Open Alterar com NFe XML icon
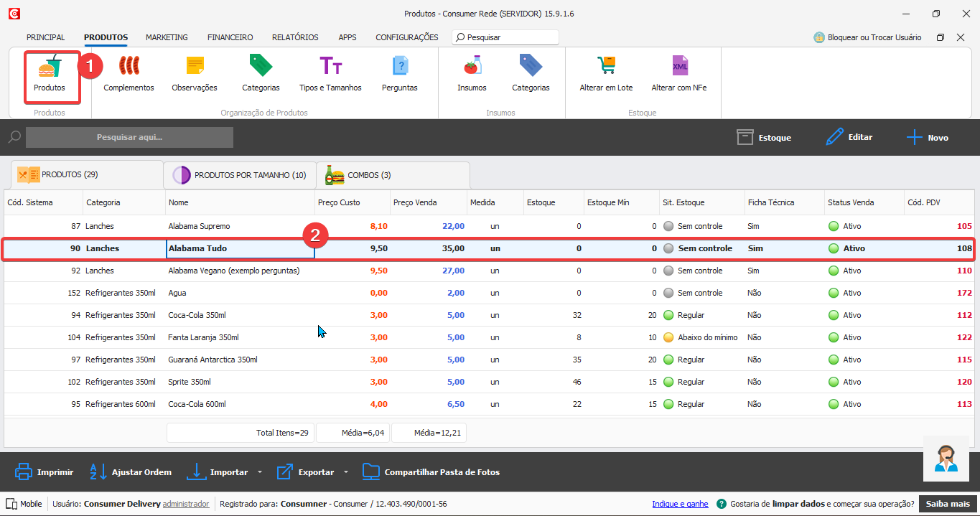The width and height of the screenshot is (980, 516). [679, 67]
